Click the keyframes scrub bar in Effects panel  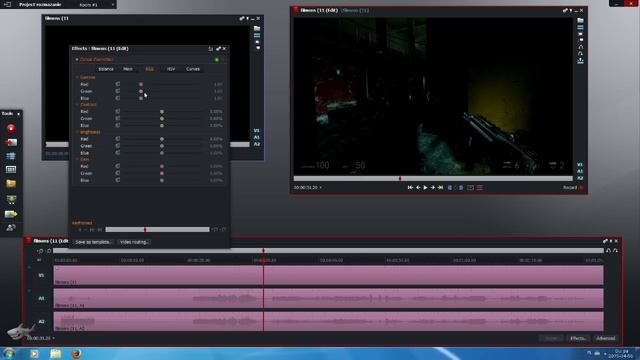(x=157, y=229)
